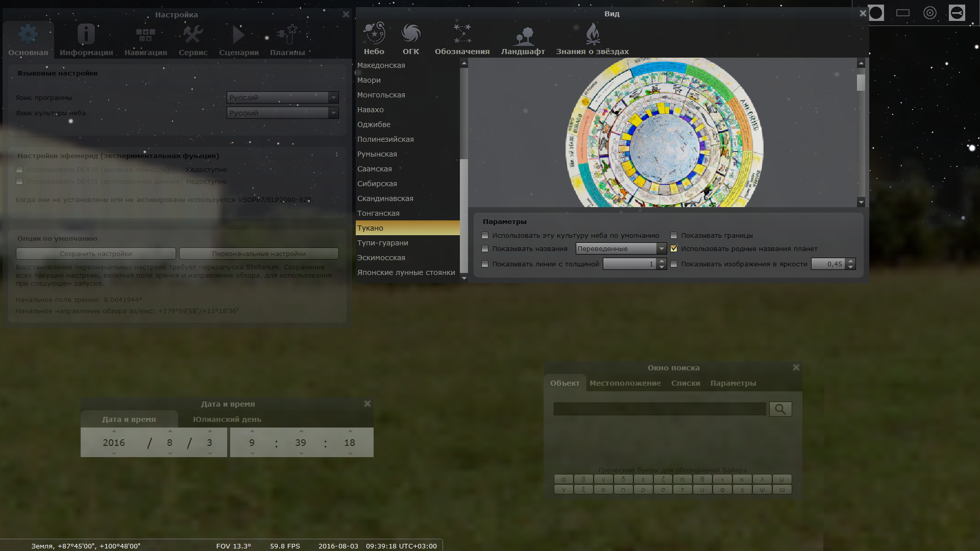Select 'Японские лунные стоянки' sky culture
The width and height of the screenshot is (980, 551).
[407, 272]
